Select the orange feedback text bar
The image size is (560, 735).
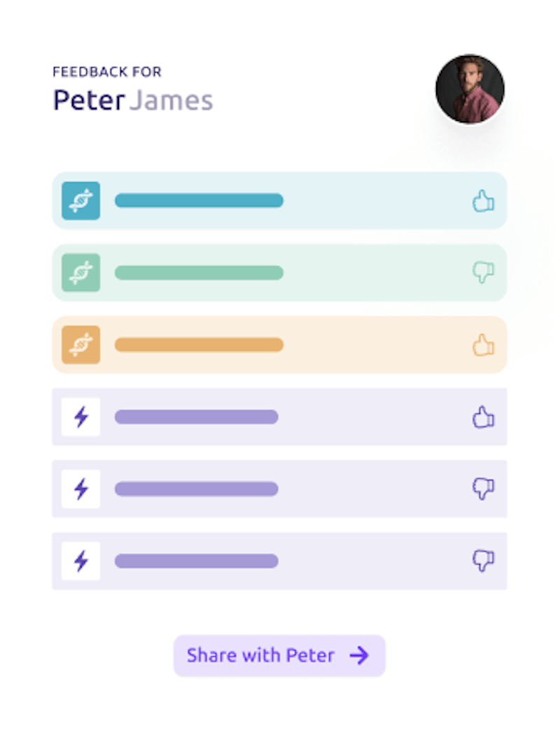pyautogui.click(x=199, y=345)
